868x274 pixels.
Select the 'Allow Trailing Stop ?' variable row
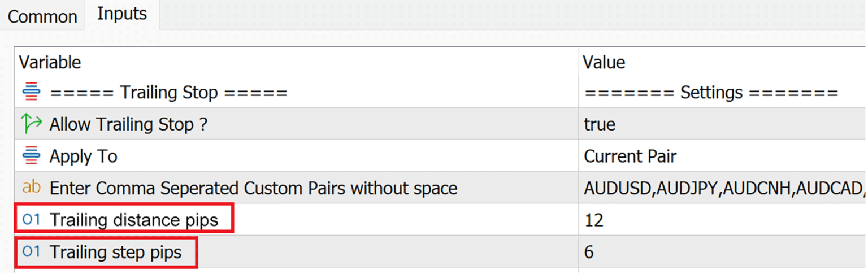128,124
